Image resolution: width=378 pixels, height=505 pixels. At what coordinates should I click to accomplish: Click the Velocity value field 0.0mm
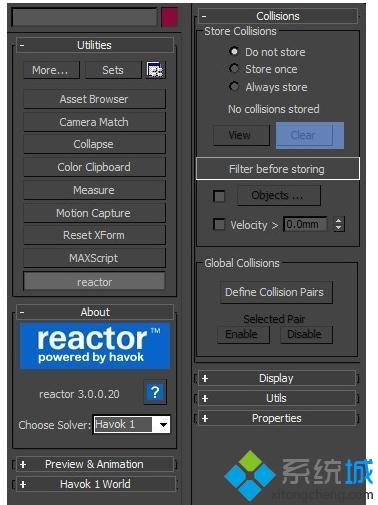(x=305, y=224)
